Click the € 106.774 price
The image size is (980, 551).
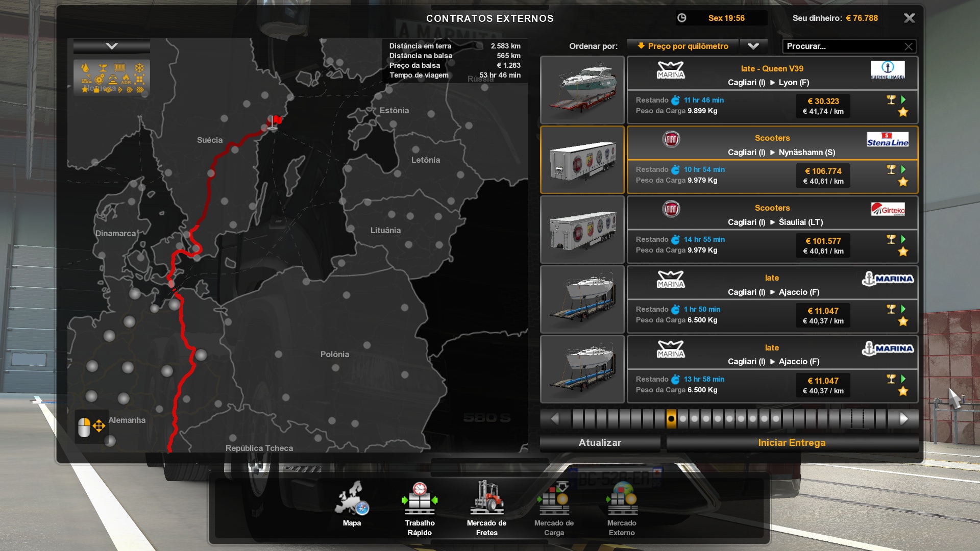coord(823,171)
